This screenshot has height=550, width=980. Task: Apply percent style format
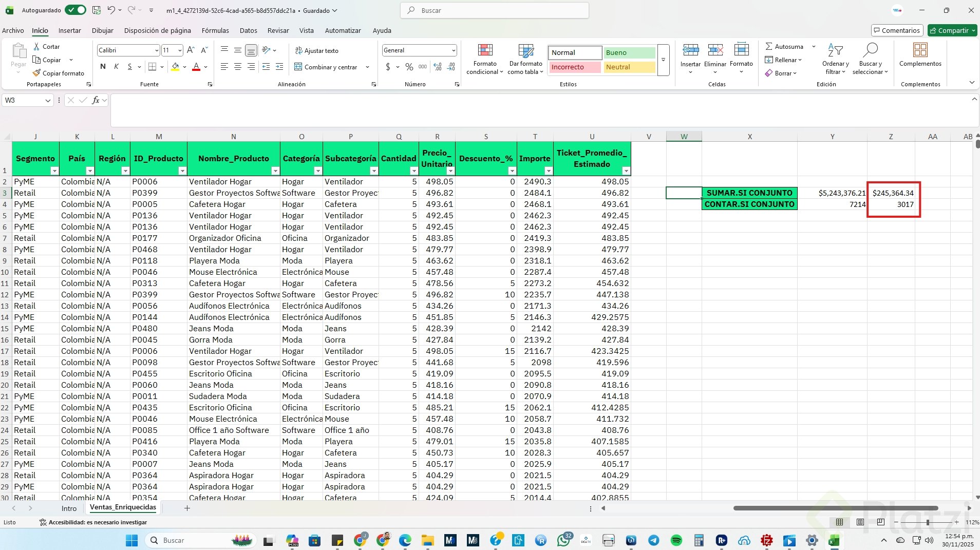tap(409, 67)
